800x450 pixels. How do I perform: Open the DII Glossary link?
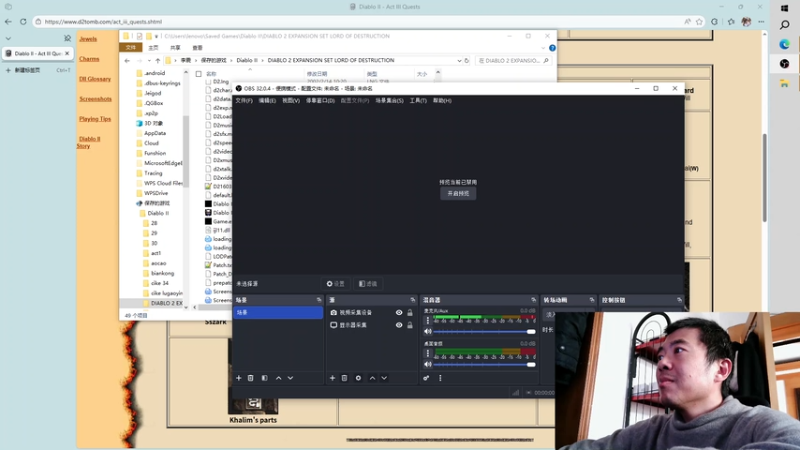pyautogui.click(x=95, y=79)
